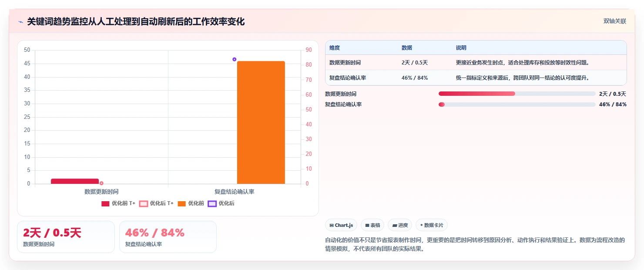Click the 46% / 84% stat card
The height and width of the screenshot is (270, 644).
coord(168,237)
